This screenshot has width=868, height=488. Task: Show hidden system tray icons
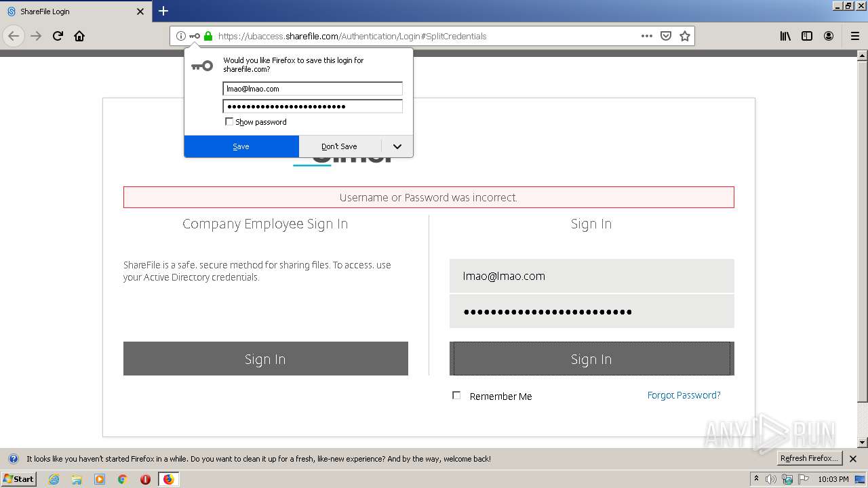click(757, 479)
